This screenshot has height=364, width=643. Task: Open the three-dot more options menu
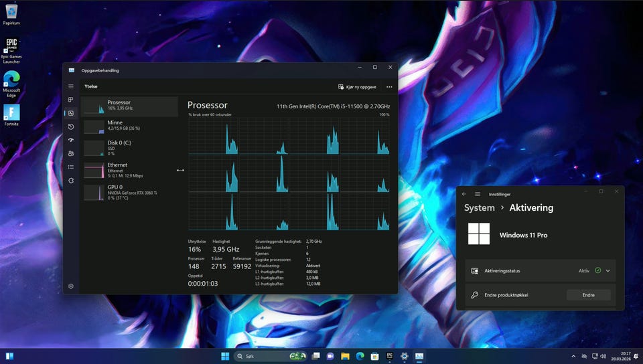[389, 87]
